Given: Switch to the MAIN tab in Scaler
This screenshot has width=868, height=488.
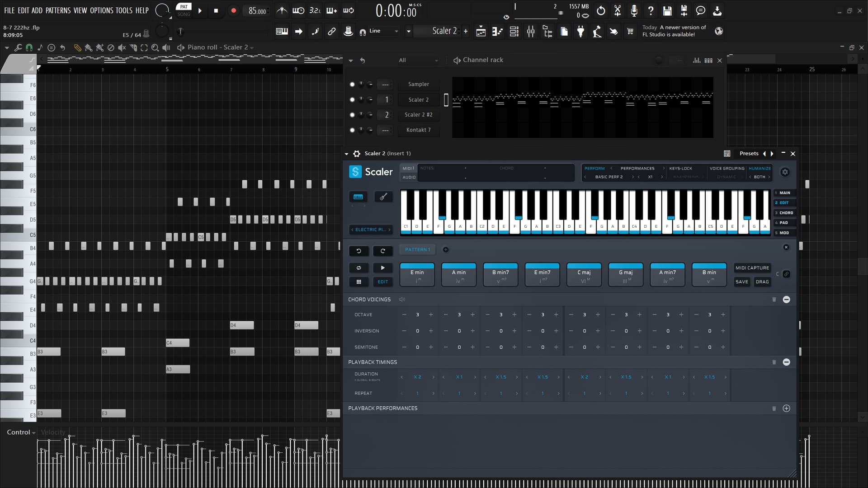Looking at the screenshot, I should (784, 193).
